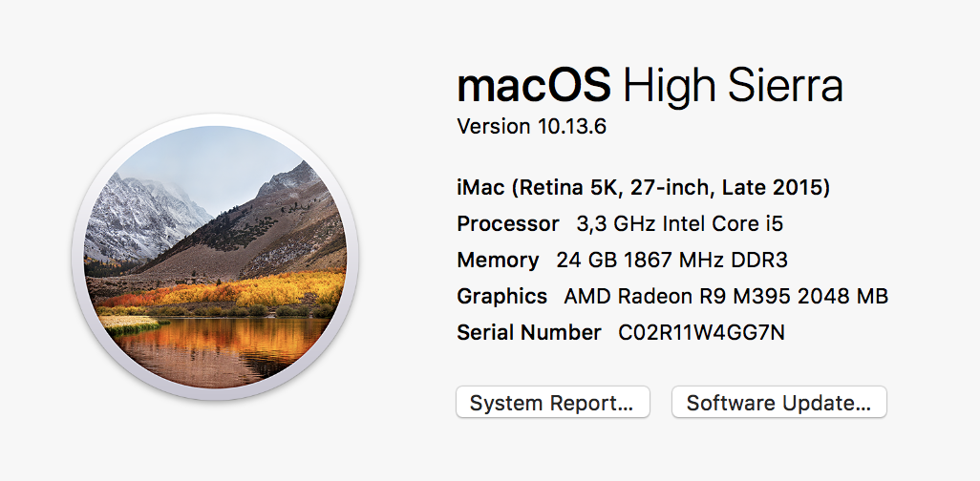Click the bold "macOS" title word
Viewport: 980px width, 481px height.
[534, 87]
